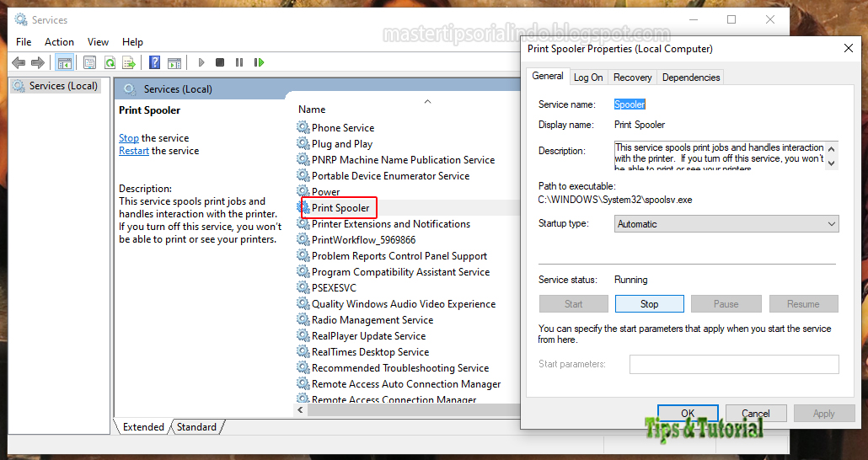Select Printer Extensions and Notifications service
This screenshot has height=460, width=868.
point(391,223)
